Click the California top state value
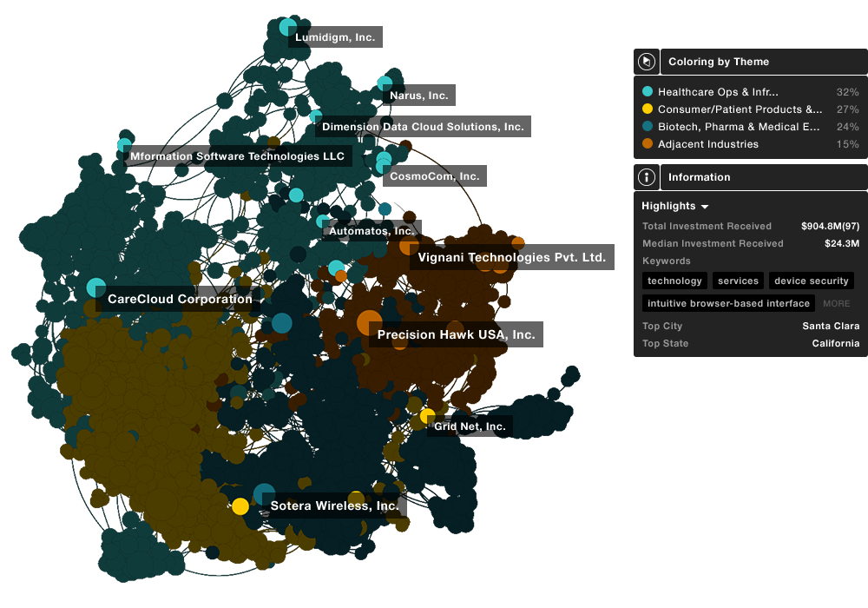Image resolution: width=868 pixels, height=608 pixels. [836, 343]
